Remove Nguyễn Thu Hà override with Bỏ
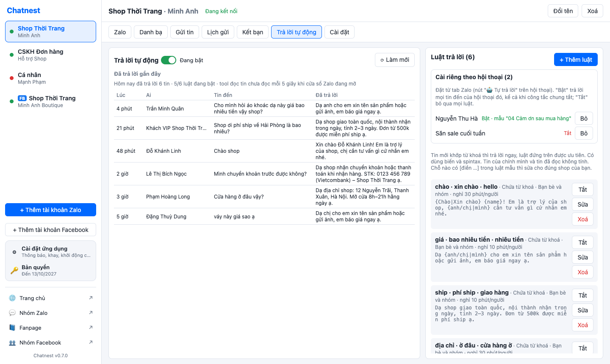The width and height of the screenshot is (610, 364). 584,119
